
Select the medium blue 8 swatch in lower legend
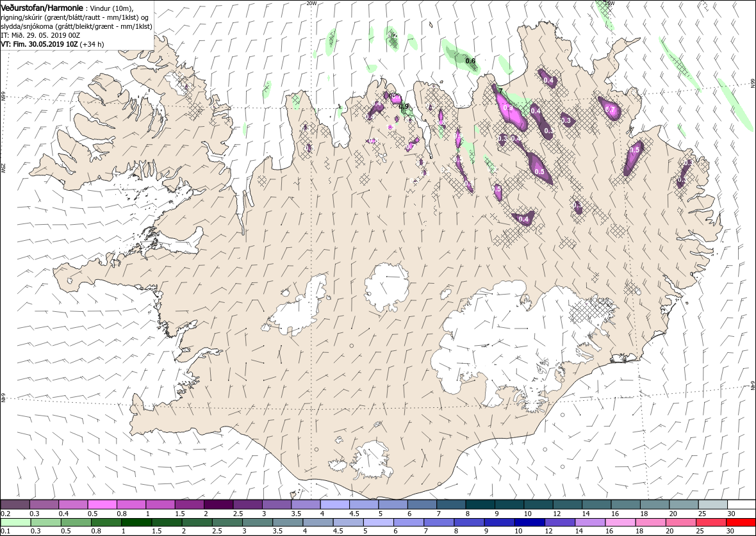pos(469,523)
